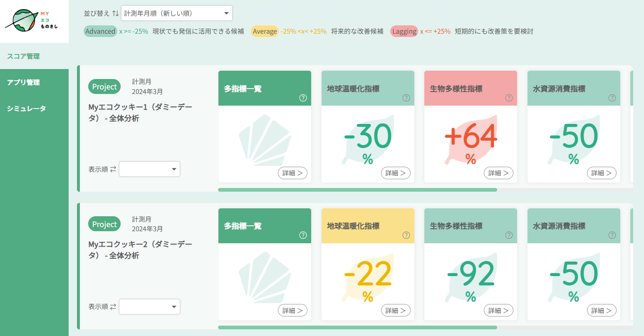Click the MY エコものさし logo
644x336 pixels.
click(x=32, y=21)
